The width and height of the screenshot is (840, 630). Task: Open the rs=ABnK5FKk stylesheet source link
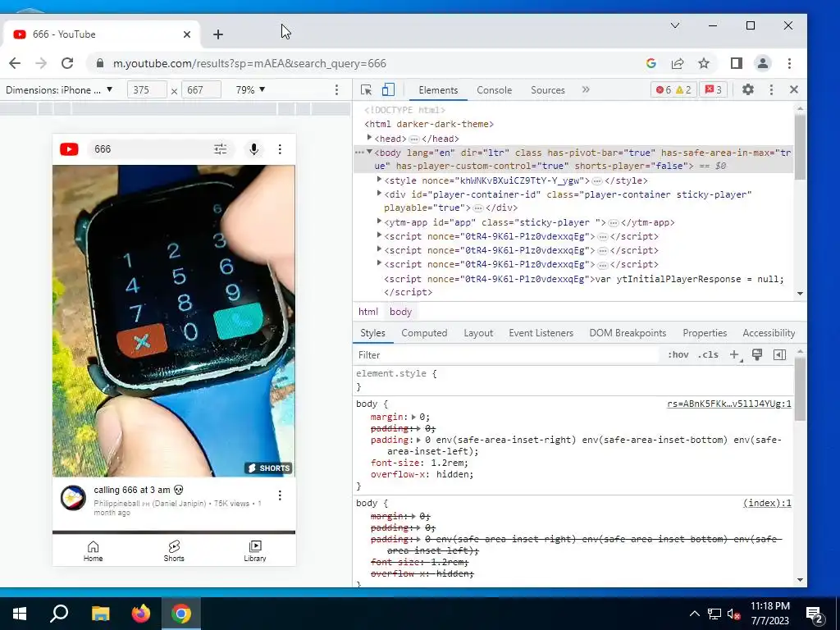729,404
